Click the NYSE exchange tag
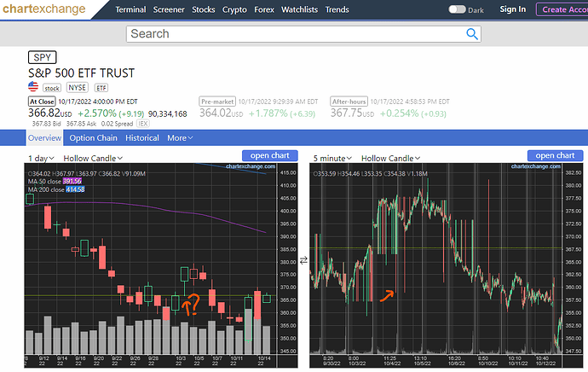Screen dimensions: 588x372 point(78,88)
